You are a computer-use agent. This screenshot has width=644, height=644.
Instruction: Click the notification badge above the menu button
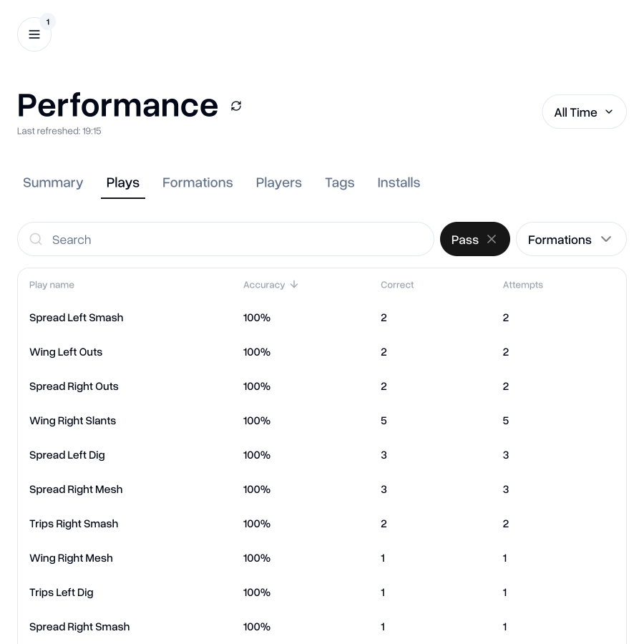pos(48,21)
